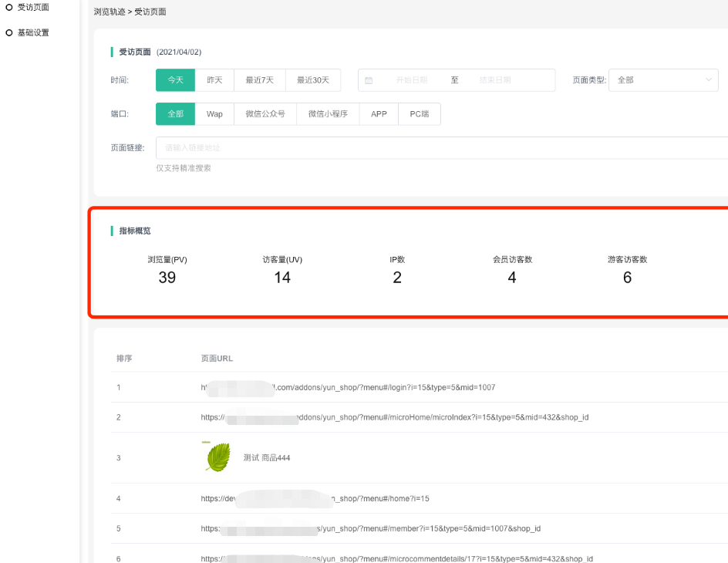Click 浏览轨迹 breadcrumb link
Screen dimensions: 728x563
[110, 12]
